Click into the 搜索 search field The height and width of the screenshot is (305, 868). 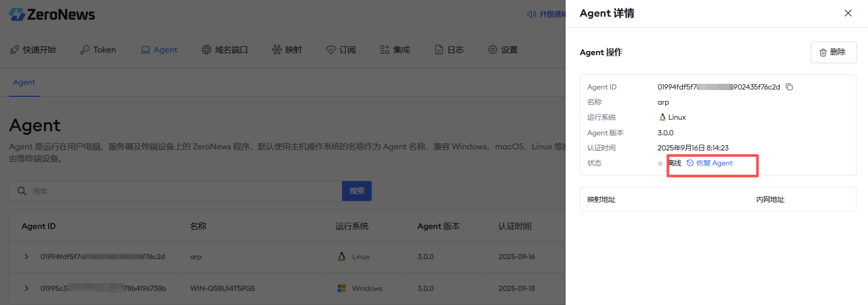click(x=182, y=191)
